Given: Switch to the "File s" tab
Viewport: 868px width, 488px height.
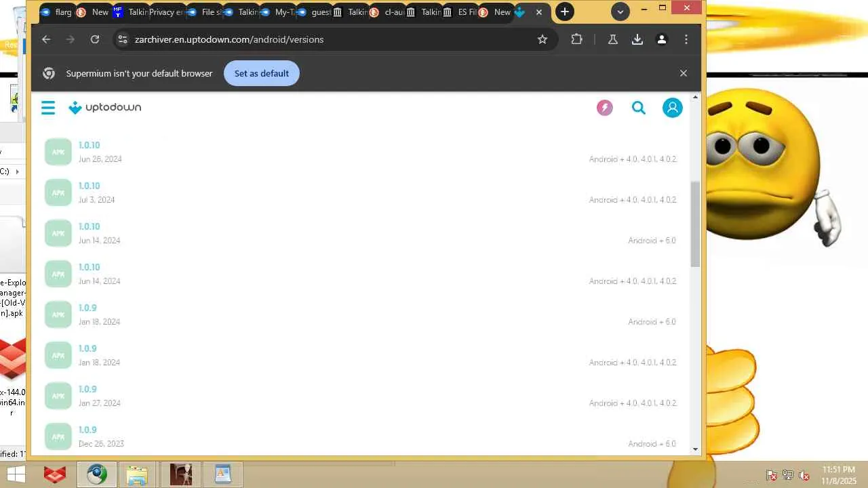Looking at the screenshot, I should (203, 12).
